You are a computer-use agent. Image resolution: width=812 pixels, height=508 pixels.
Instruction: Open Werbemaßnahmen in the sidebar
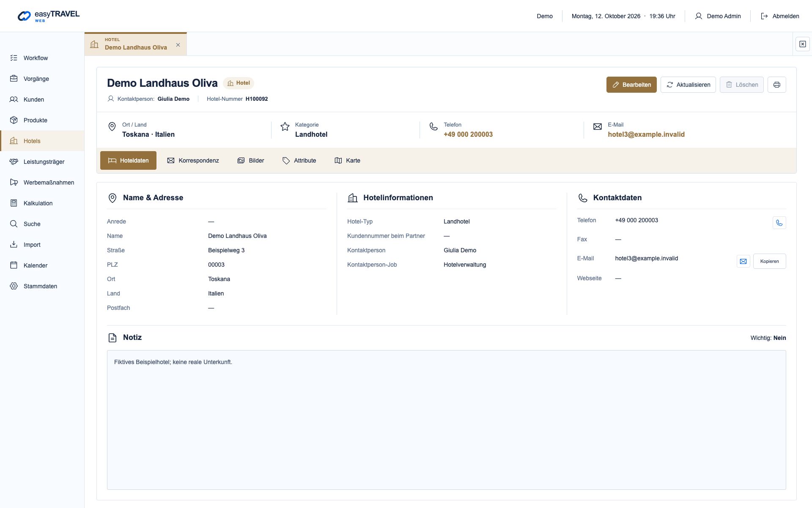pos(42,182)
